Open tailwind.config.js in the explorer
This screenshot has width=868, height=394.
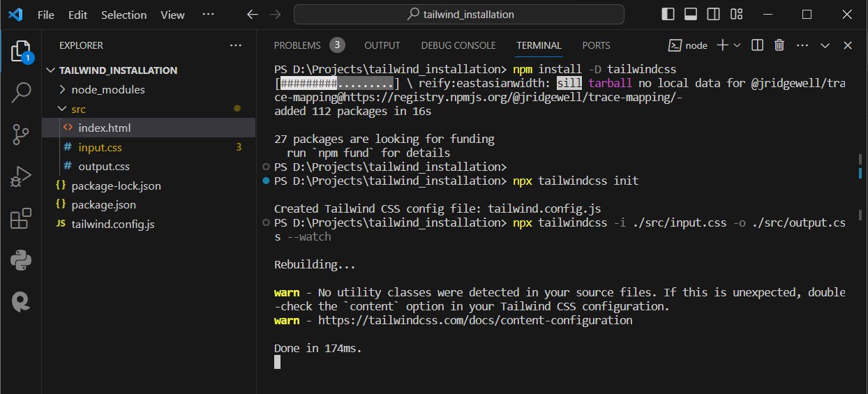point(112,224)
